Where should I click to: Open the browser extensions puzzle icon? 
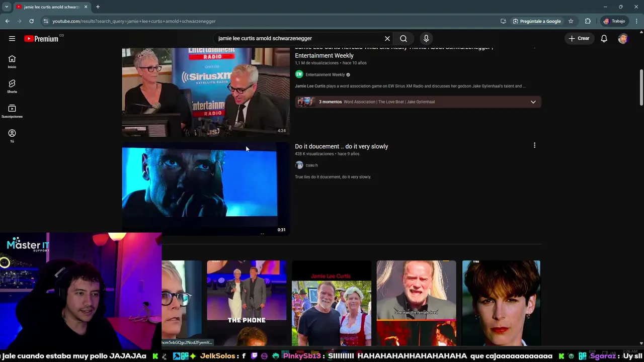[x=588, y=21]
